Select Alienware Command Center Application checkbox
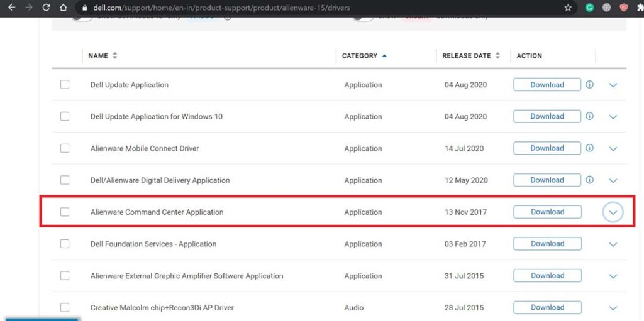 pyautogui.click(x=65, y=212)
